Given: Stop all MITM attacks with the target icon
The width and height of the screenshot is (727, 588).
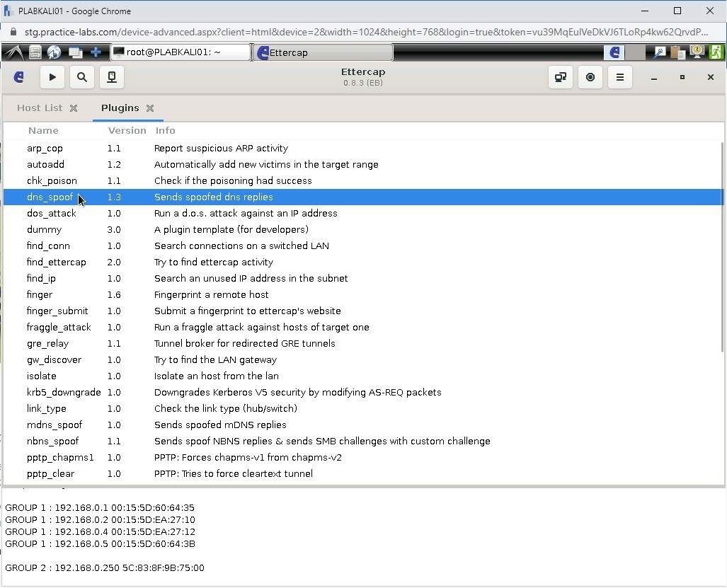Looking at the screenshot, I should [590, 77].
